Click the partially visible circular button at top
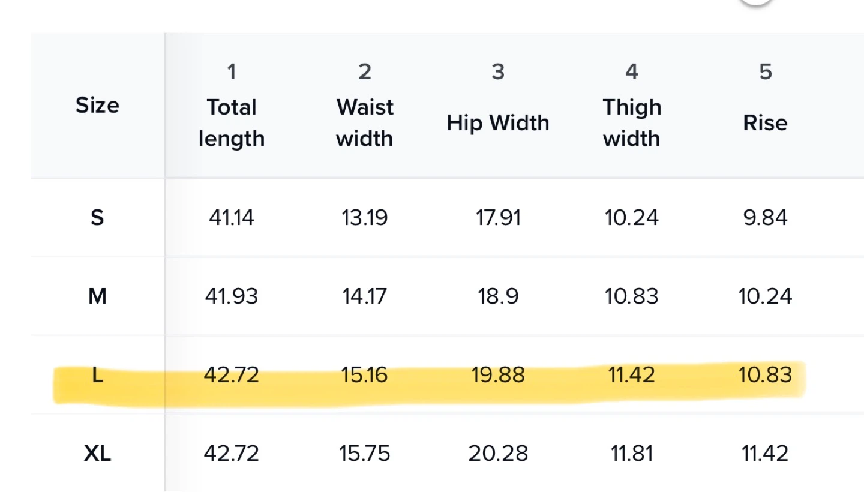The image size is (864, 504). pyautogui.click(x=755, y=2)
